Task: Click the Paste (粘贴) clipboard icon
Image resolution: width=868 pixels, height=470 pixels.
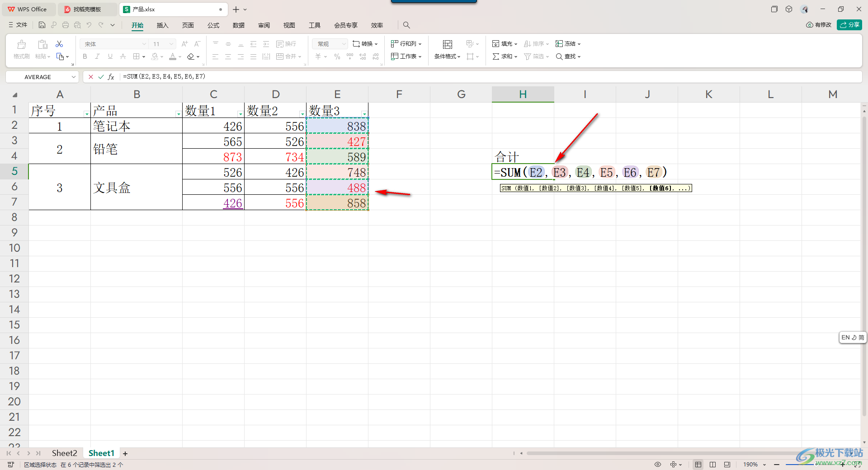Action: coord(42,44)
